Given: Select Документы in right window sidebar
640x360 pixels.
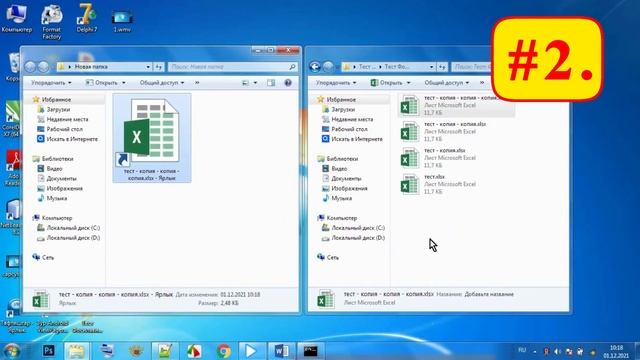Looking at the screenshot, I should pos(342,178).
